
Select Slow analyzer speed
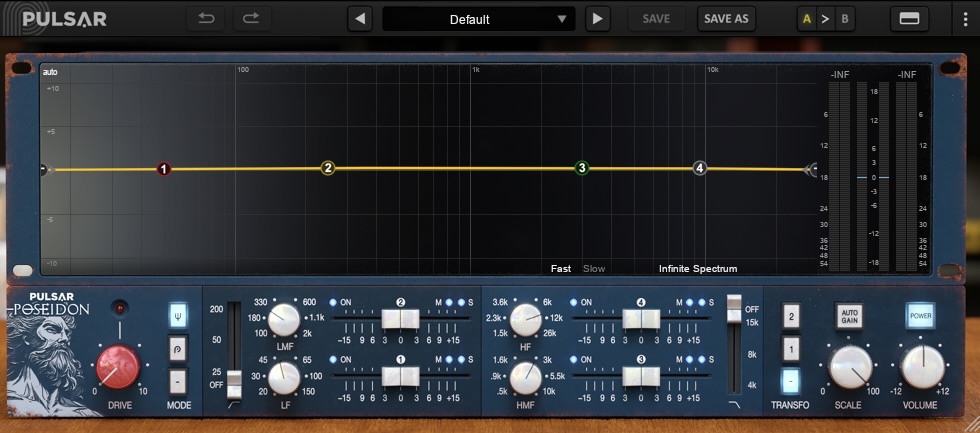point(594,268)
